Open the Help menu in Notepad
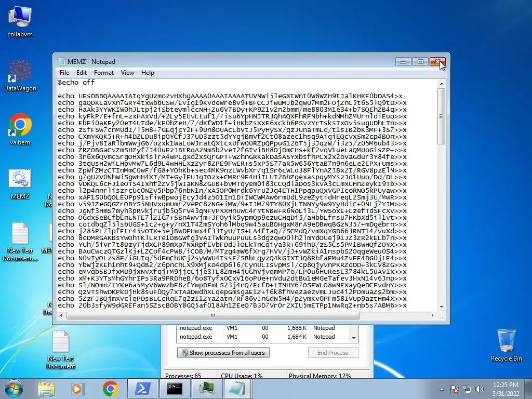Viewport: 532px width, 399px height. coord(148,73)
